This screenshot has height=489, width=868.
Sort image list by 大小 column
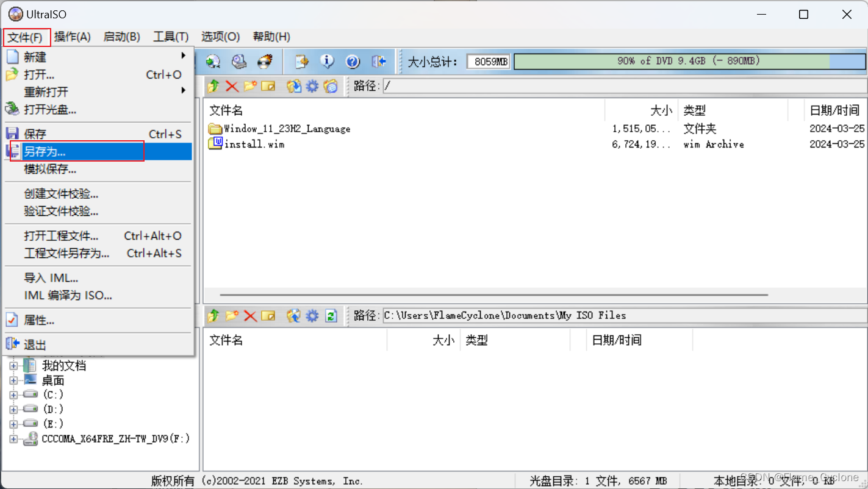[641, 110]
